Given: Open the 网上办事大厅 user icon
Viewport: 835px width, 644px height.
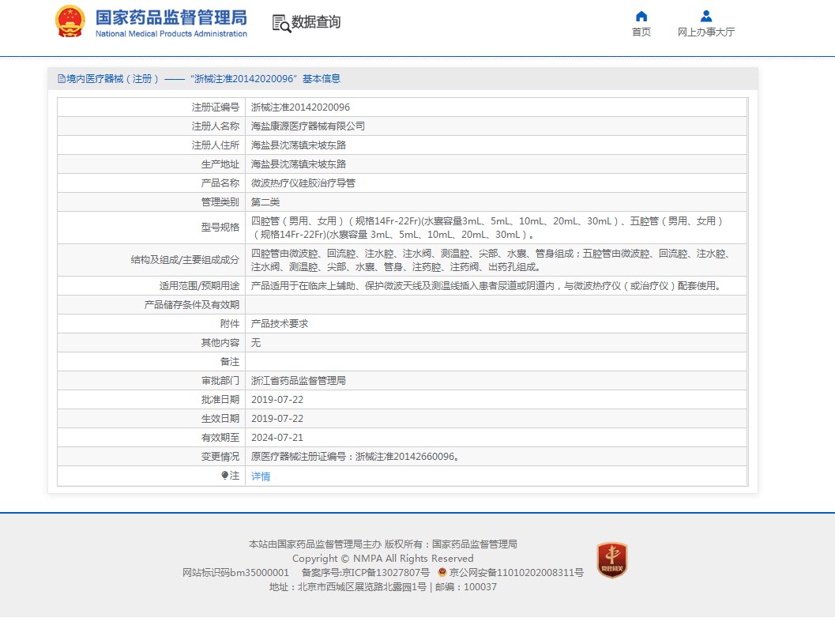Looking at the screenshot, I should pos(705,16).
